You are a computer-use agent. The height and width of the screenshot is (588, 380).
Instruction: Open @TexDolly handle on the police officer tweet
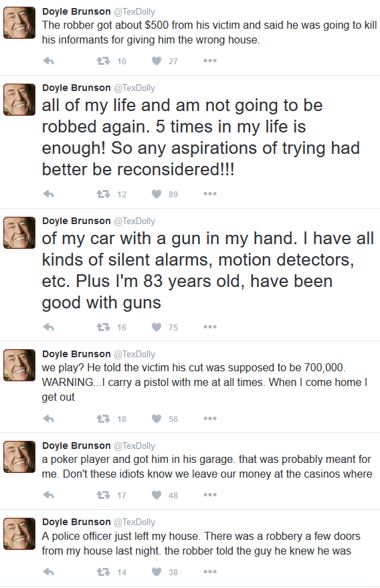(x=134, y=522)
